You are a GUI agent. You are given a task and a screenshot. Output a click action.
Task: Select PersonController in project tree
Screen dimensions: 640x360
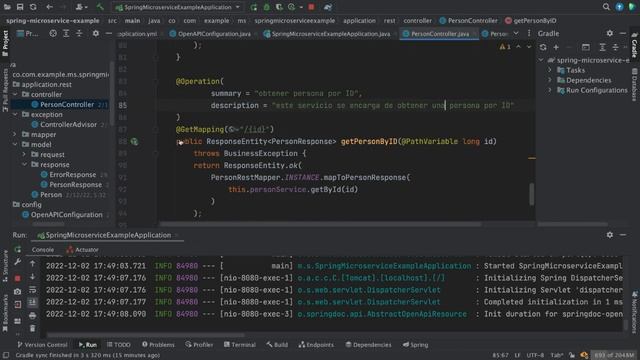click(x=67, y=104)
